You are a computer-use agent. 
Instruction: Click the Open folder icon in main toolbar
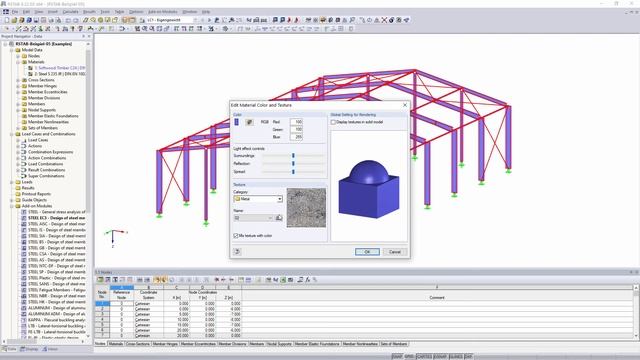pyautogui.click(x=14, y=20)
